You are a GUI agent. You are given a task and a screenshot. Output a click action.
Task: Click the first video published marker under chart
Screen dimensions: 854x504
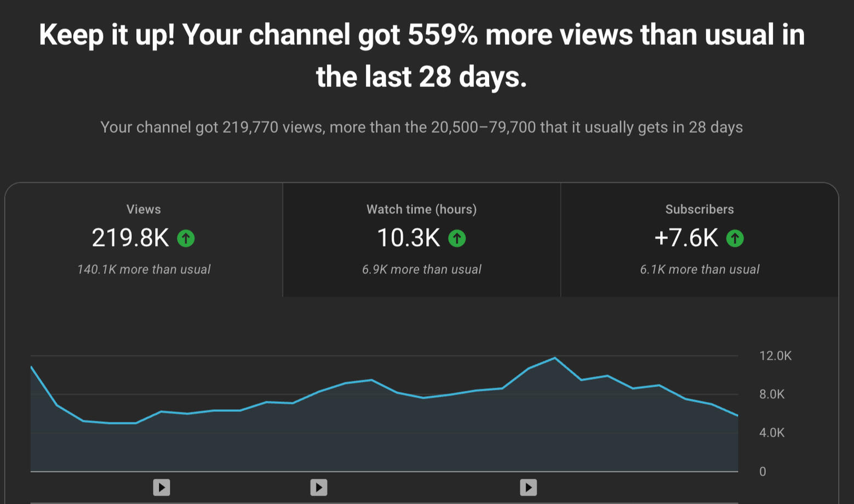(161, 487)
